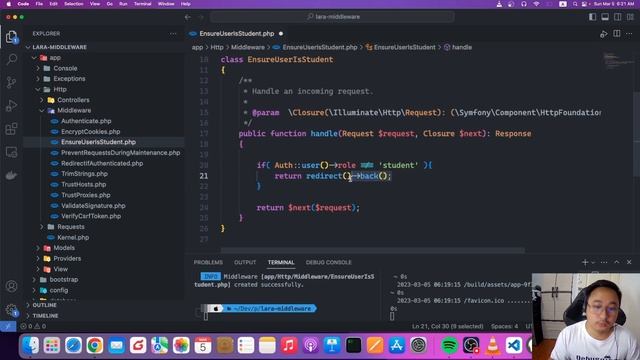Close the terminal panel
The height and width of the screenshot is (360, 640).
629,262
